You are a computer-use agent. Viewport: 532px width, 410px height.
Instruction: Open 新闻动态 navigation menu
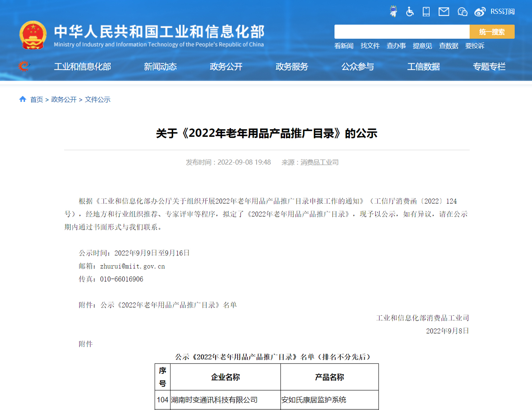point(160,67)
